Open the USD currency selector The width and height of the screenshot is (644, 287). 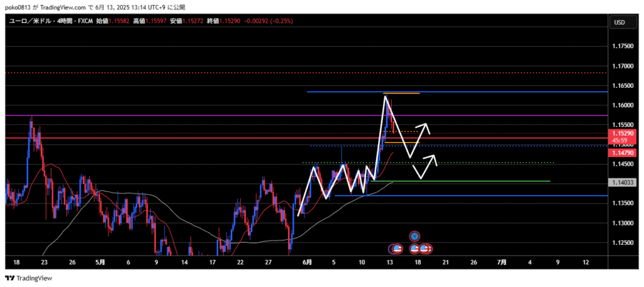pyautogui.click(x=619, y=23)
